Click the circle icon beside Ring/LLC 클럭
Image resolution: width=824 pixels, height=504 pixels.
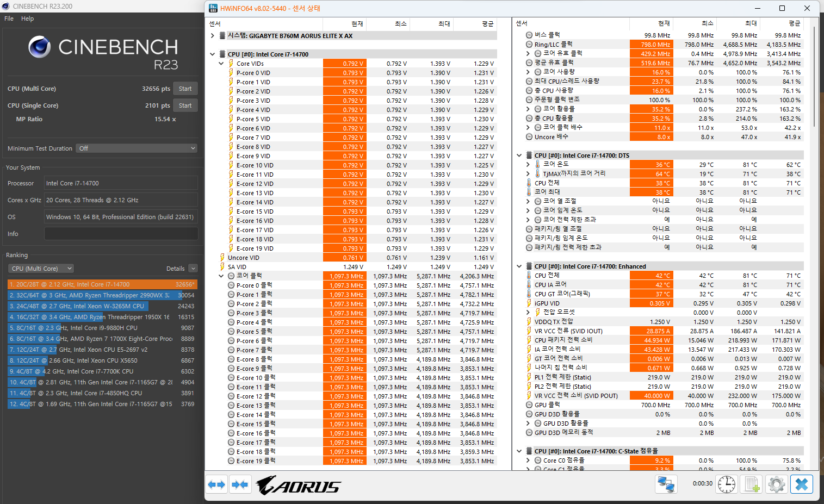[x=529, y=45]
